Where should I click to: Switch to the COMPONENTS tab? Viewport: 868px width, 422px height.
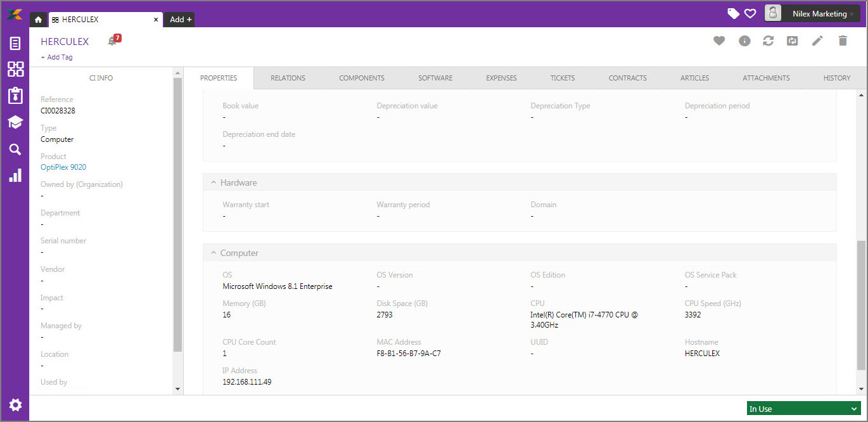(x=362, y=78)
